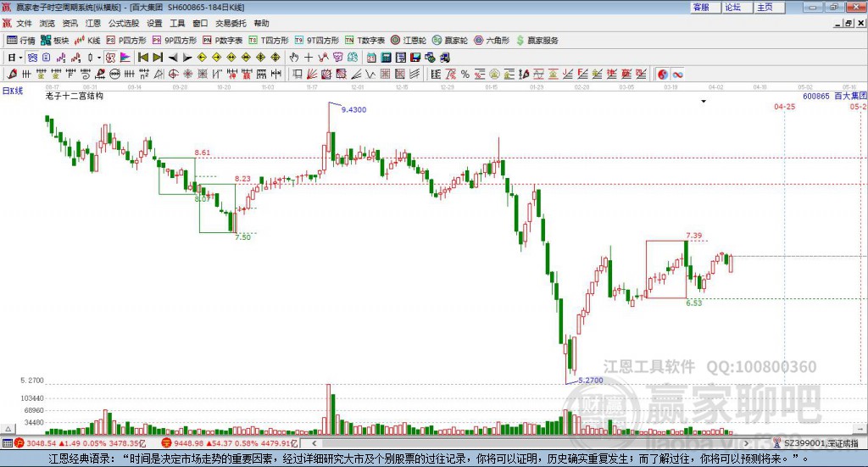Screen dimensions: 868x467
Task: Click the horizontal scrollbar right arrow
Action: (747, 443)
